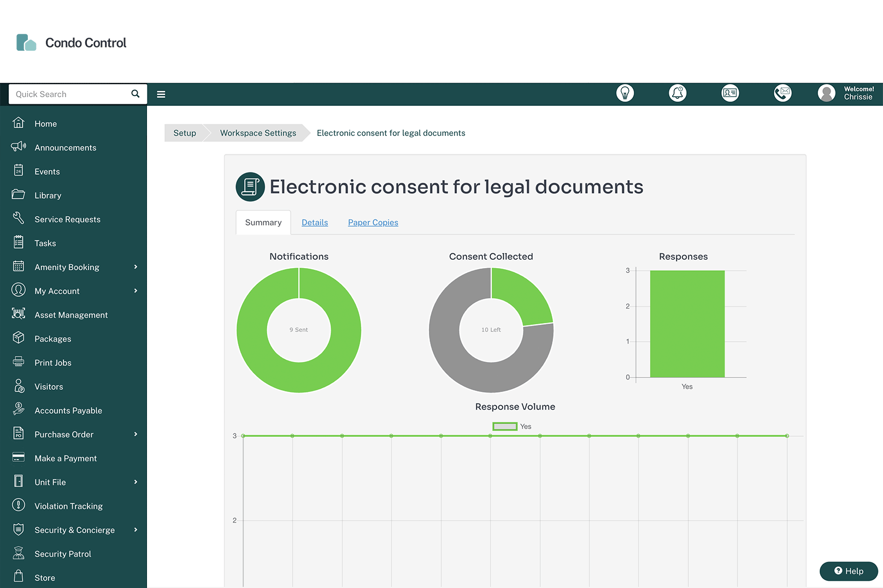This screenshot has height=588, width=883.
Task: Click the Help button
Action: tap(849, 571)
